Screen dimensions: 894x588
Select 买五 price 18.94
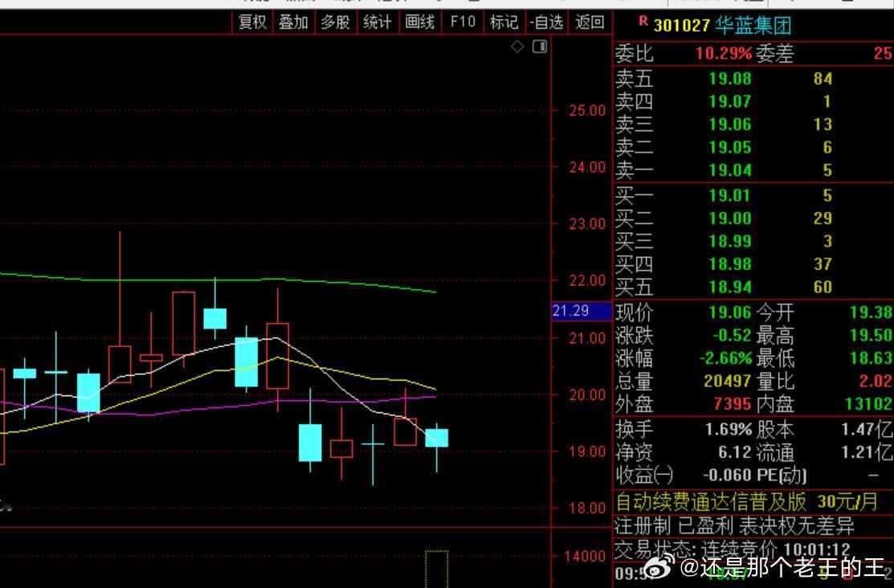pos(730,287)
